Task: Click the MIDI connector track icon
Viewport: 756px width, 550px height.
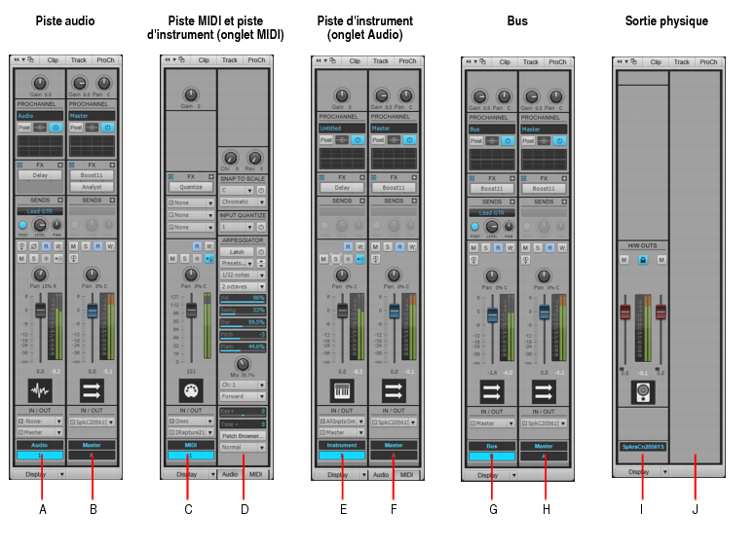Action: point(191,390)
